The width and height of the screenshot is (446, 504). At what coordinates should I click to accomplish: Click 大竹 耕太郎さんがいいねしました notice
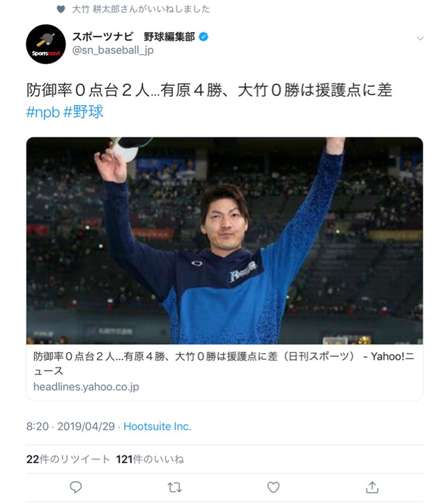pyautogui.click(x=141, y=9)
